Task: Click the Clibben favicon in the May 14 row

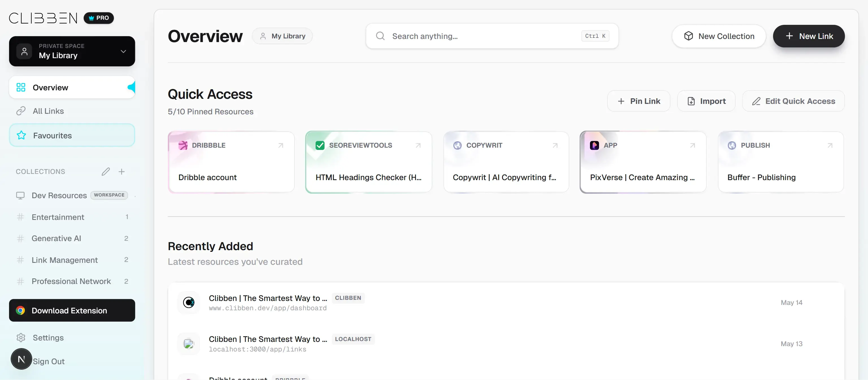Action: [x=189, y=303]
